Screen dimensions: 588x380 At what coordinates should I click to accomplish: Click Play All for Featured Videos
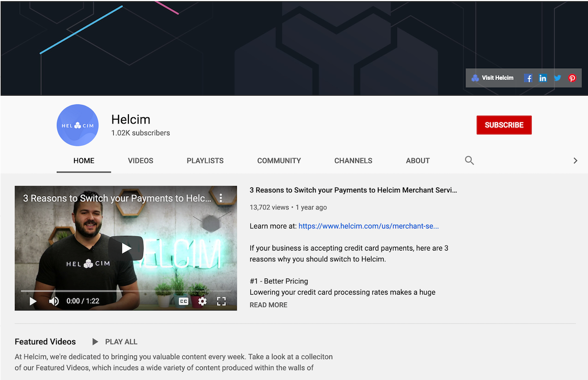tap(115, 342)
